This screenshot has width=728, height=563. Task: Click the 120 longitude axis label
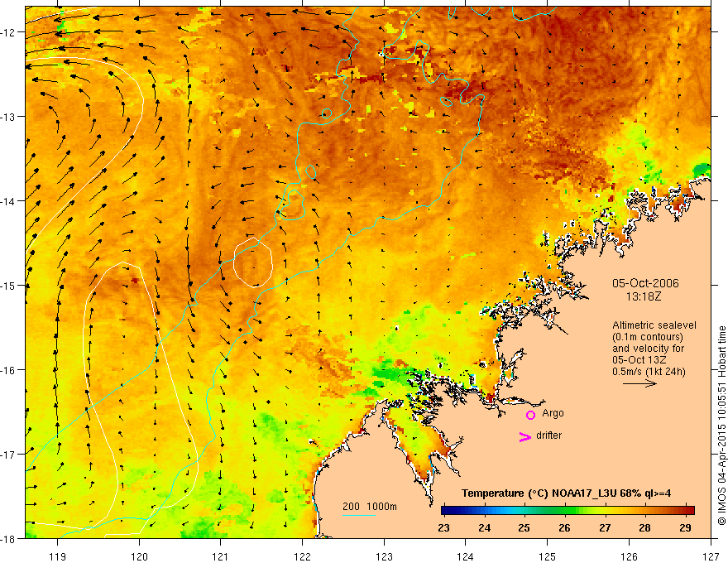click(139, 556)
